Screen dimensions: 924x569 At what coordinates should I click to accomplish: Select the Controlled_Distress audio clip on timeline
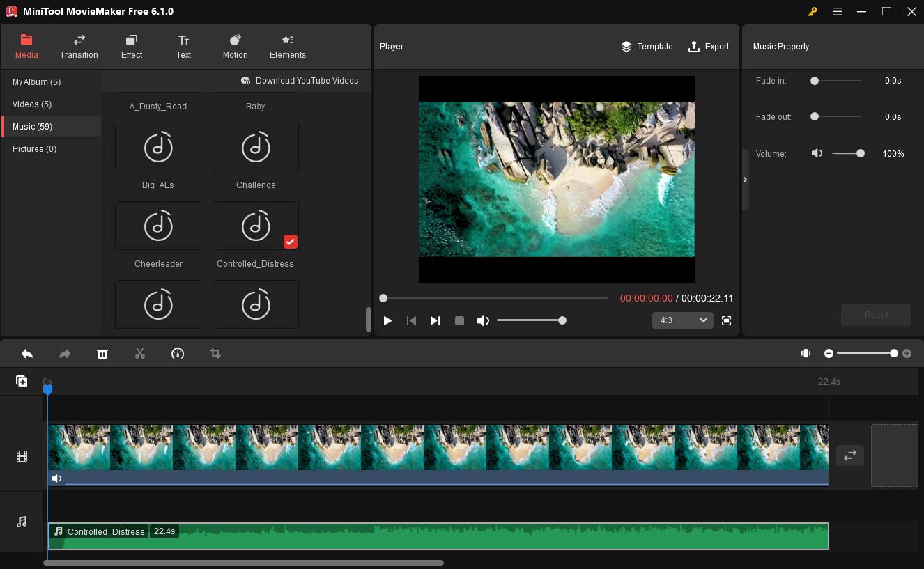(x=438, y=537)
